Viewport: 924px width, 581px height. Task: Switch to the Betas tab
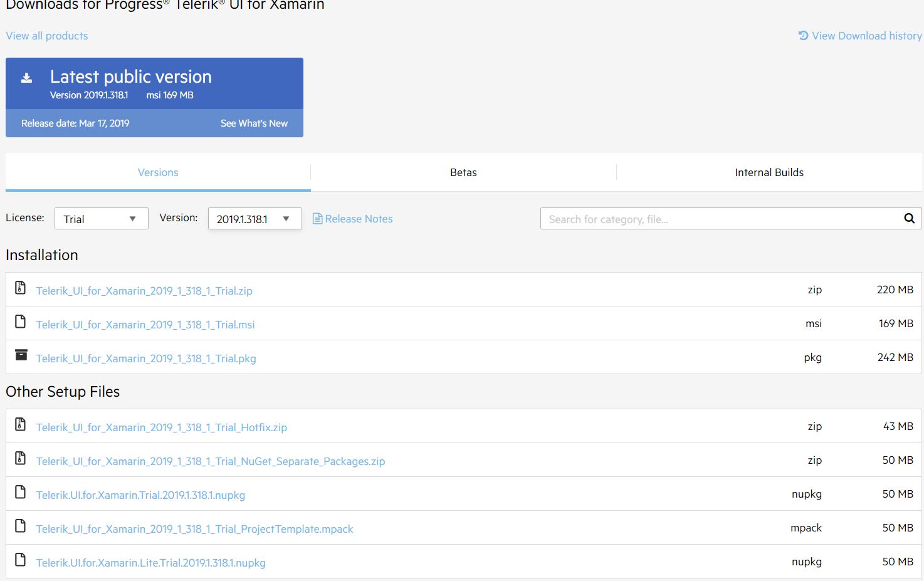point(463,172)
